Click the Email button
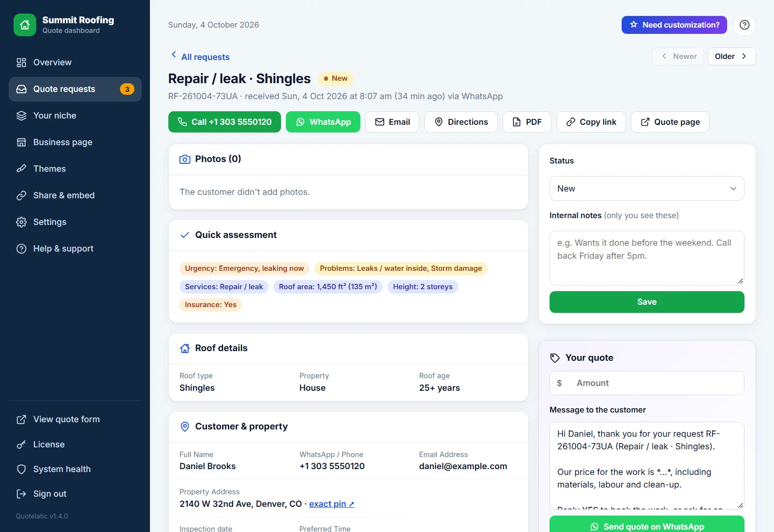Viewport: 774px width, 532px height. click(x=392, y=122)
